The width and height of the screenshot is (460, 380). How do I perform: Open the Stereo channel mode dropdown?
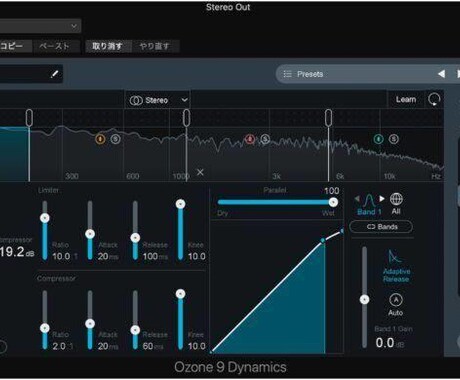[157, 100]
